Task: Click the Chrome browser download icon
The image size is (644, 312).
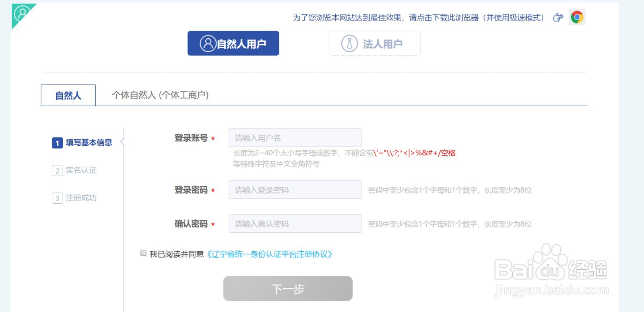Action: point(577,17)
